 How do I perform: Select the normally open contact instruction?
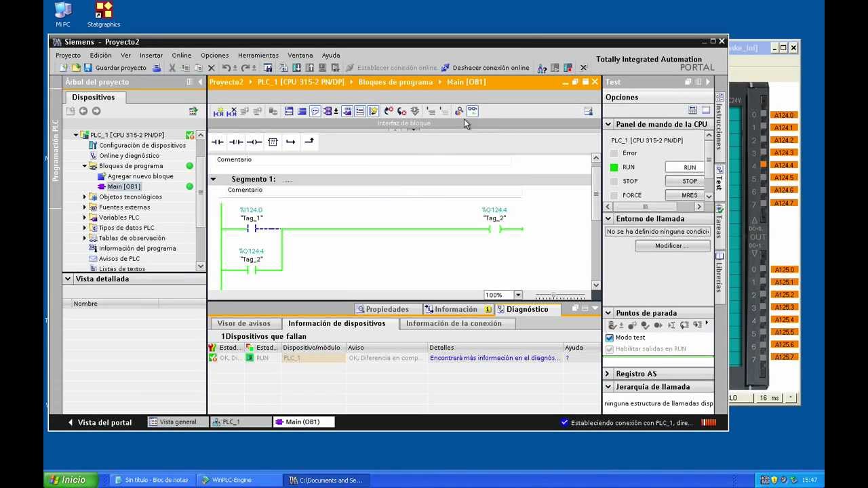coord(218,142)
